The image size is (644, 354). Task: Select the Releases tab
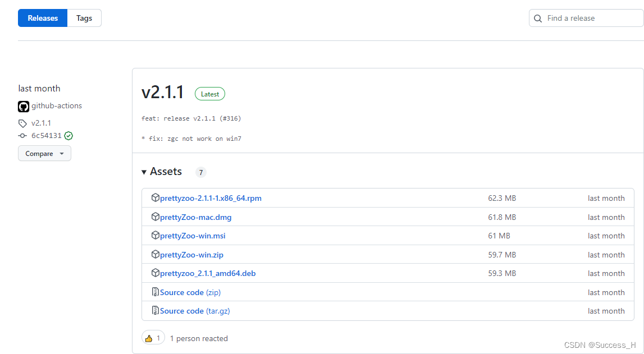[x=42, y=17]
